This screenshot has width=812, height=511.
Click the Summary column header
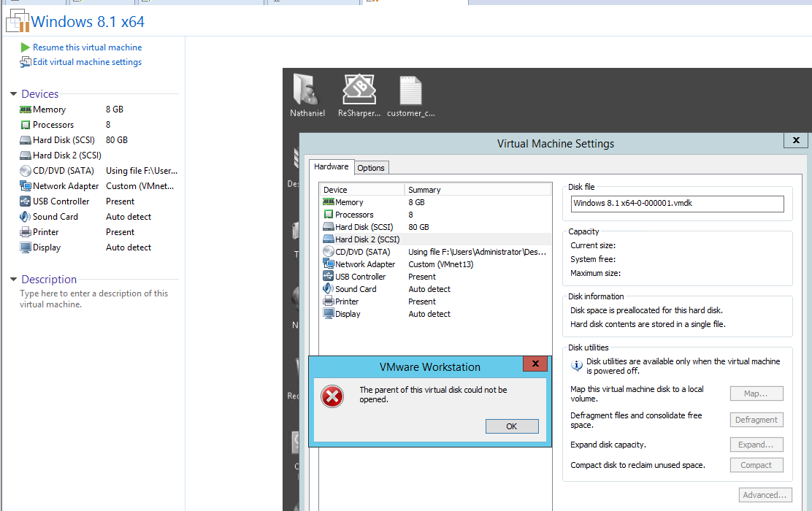[478, 190]
